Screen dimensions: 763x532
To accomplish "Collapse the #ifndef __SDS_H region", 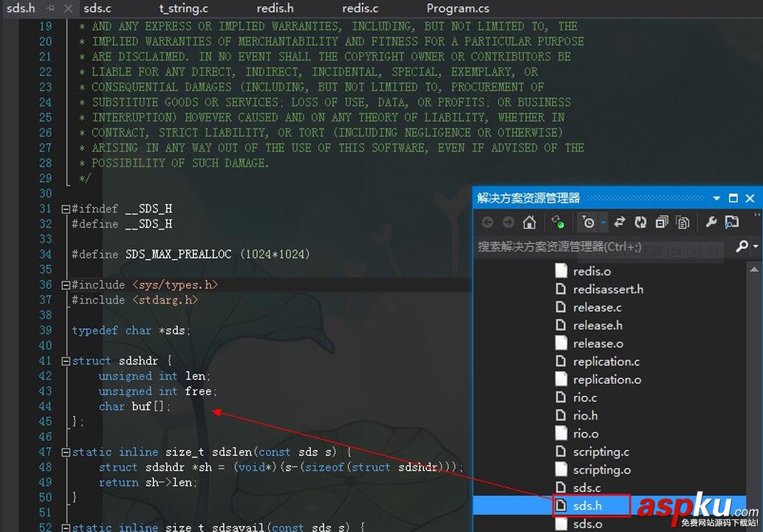I will pos(66,209).
